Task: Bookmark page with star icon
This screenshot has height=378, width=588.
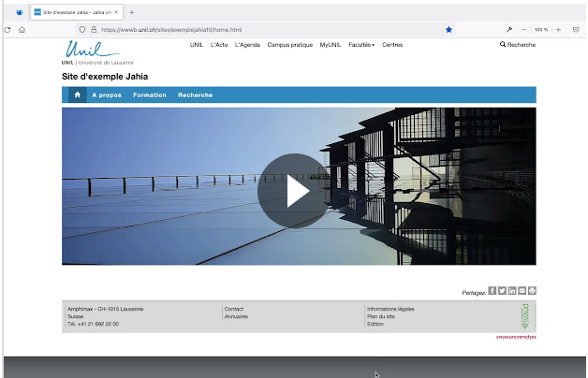Action: click(448, 29)
